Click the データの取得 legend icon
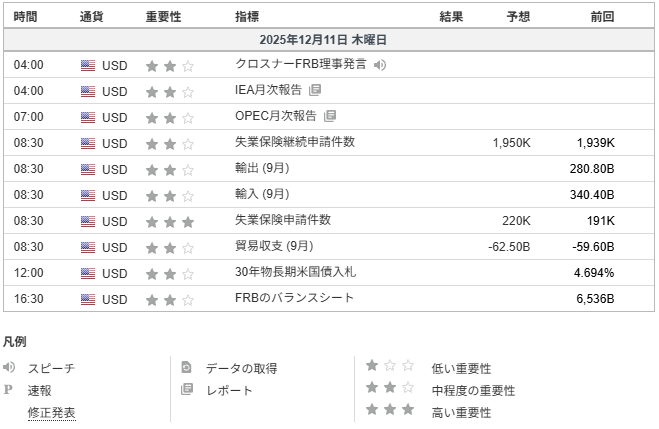Viewport: 659px width, 429px height. pyautogui.click(x=186, y=368)
